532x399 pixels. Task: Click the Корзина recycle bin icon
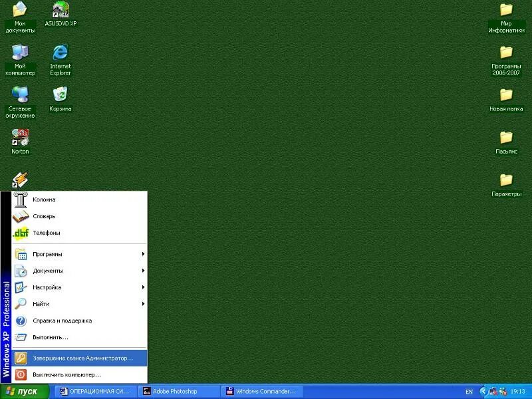tap(61, 99)
